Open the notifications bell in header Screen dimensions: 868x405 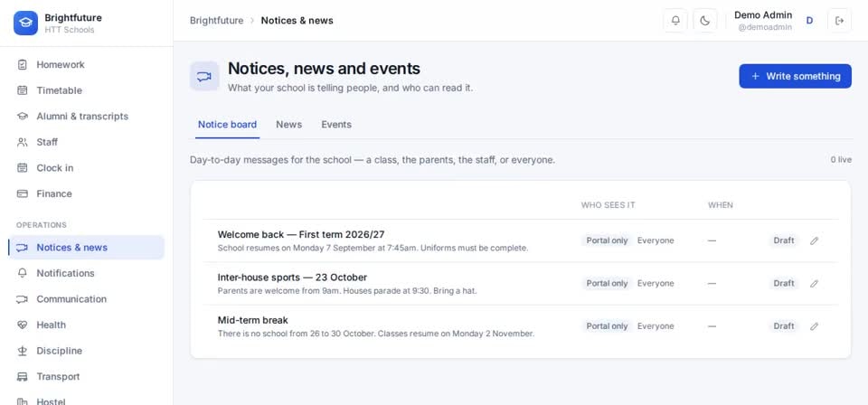point(675,21)
